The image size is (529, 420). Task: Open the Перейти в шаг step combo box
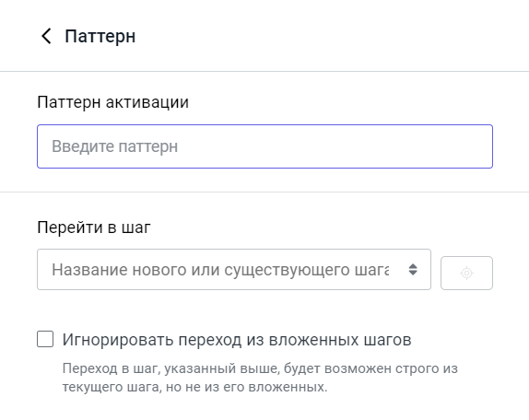(x=234, y=269)
